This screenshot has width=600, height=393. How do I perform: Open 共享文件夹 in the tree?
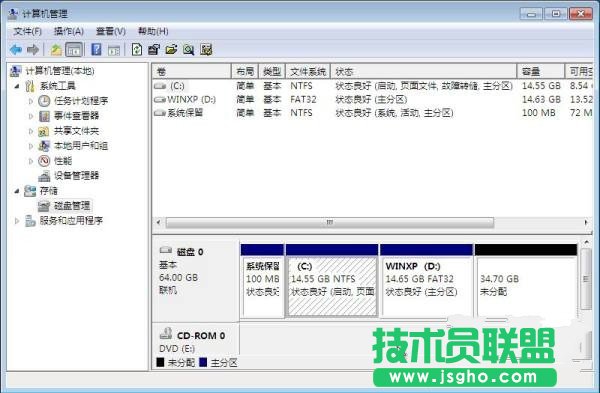(x=76, y=131)
